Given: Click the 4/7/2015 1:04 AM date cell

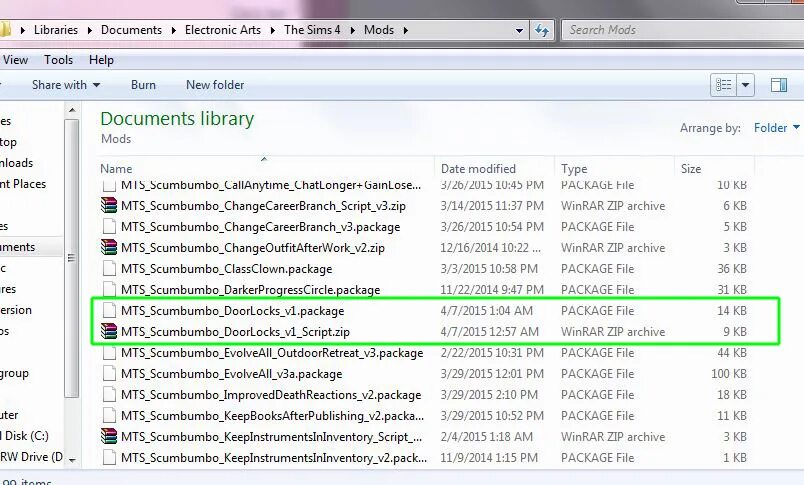Looking at the screenshot, I should coord(487,311).
